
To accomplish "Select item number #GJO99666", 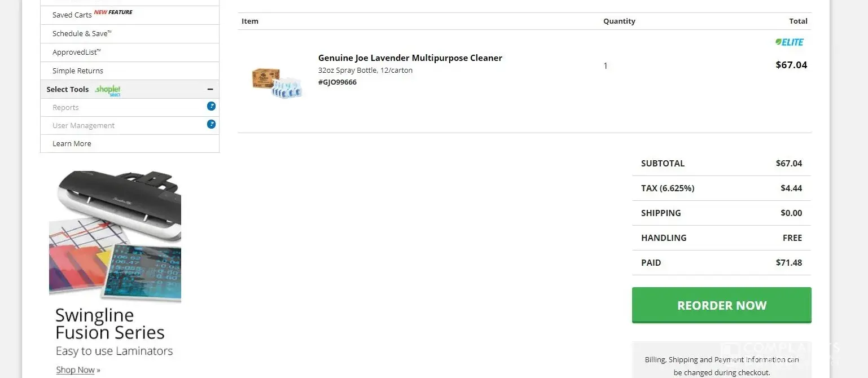I will 337,82.
